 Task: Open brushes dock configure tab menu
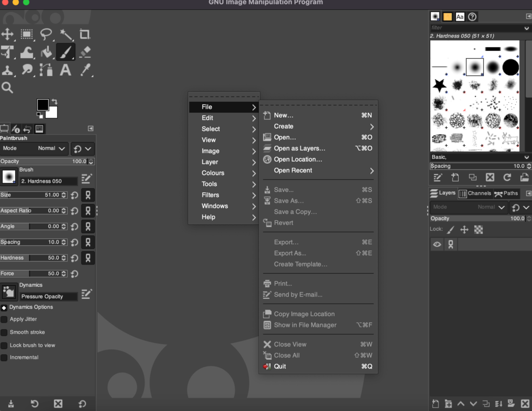[528, 16]
